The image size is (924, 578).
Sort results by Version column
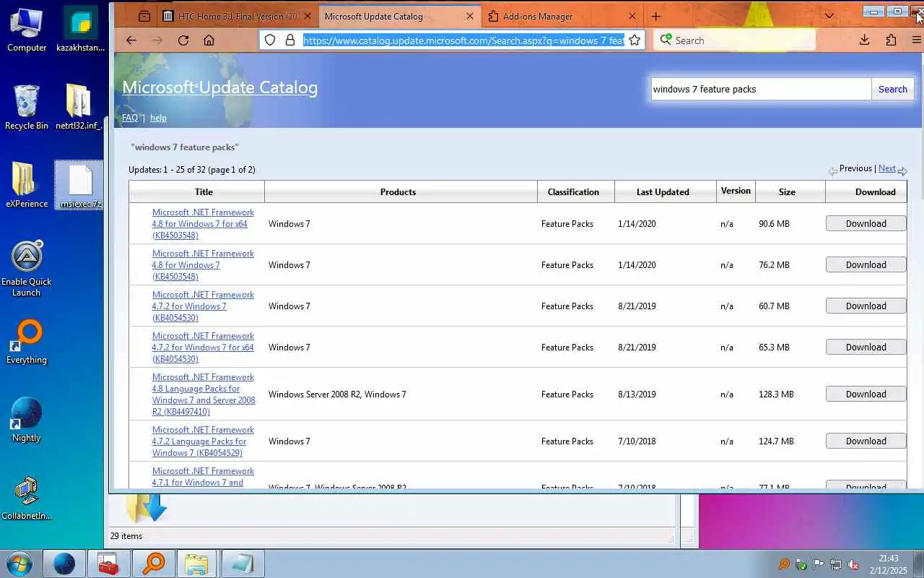[736, 191]
